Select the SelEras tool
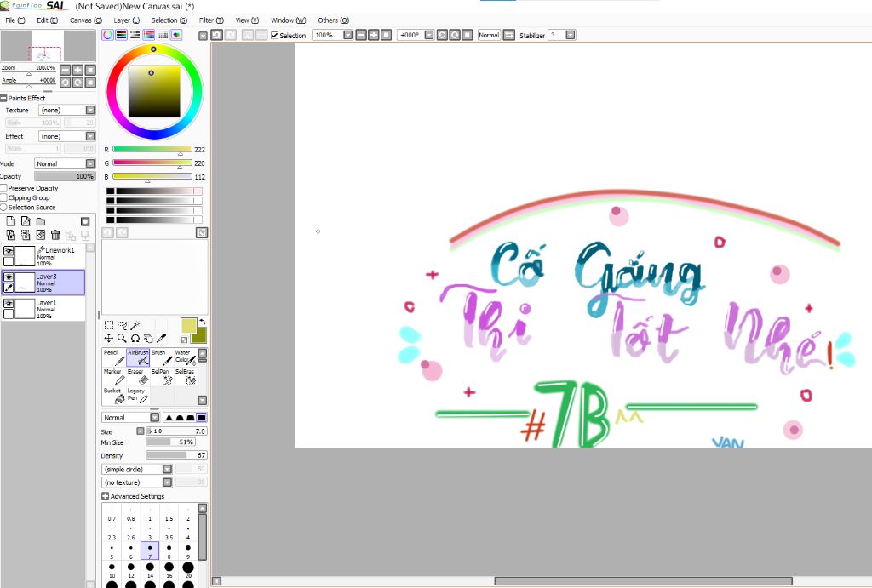Viewport: 872px width, 588px height. pyautogui.click(x=185, y=376)
